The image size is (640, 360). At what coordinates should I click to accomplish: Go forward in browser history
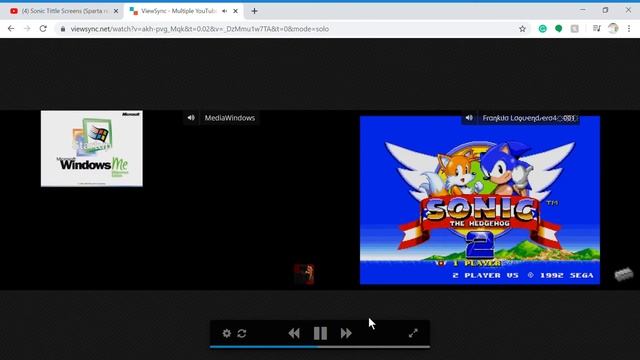27,29
